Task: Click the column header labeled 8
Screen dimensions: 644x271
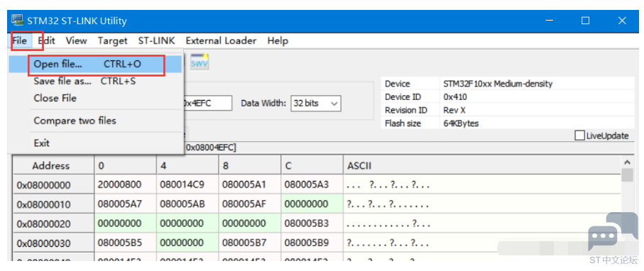Action: click(250, 165)
